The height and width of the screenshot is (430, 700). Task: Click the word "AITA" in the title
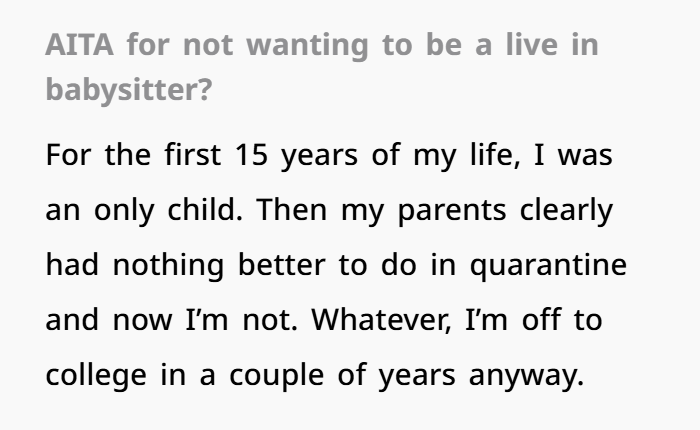click(x=79, y=45)
